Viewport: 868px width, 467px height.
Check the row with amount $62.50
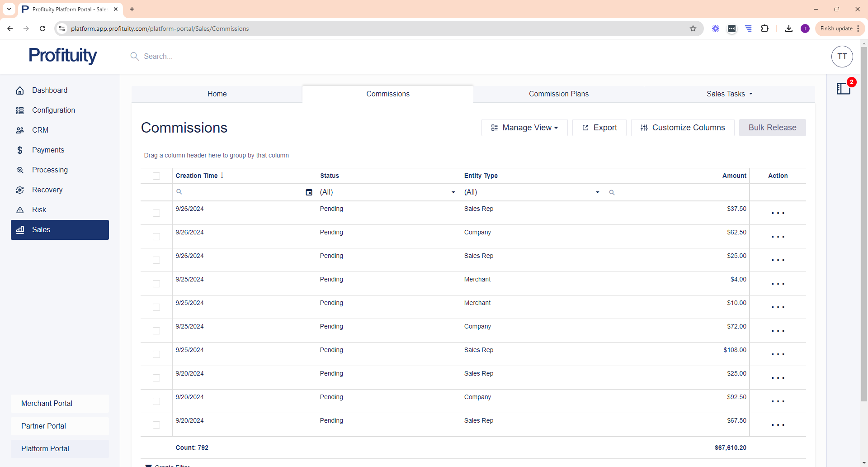(156, 237)
